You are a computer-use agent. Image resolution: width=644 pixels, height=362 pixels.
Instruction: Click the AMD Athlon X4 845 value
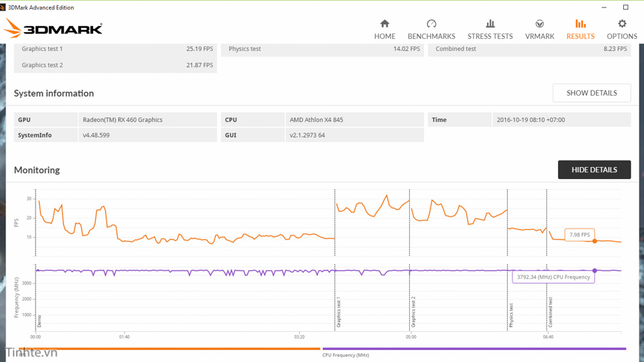click(316, 120)
